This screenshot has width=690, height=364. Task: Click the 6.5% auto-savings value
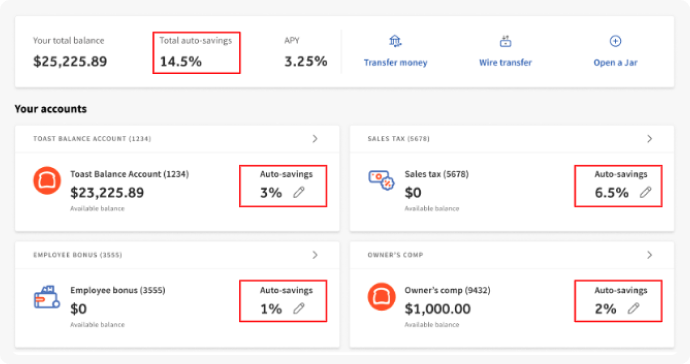coord(611,192)
